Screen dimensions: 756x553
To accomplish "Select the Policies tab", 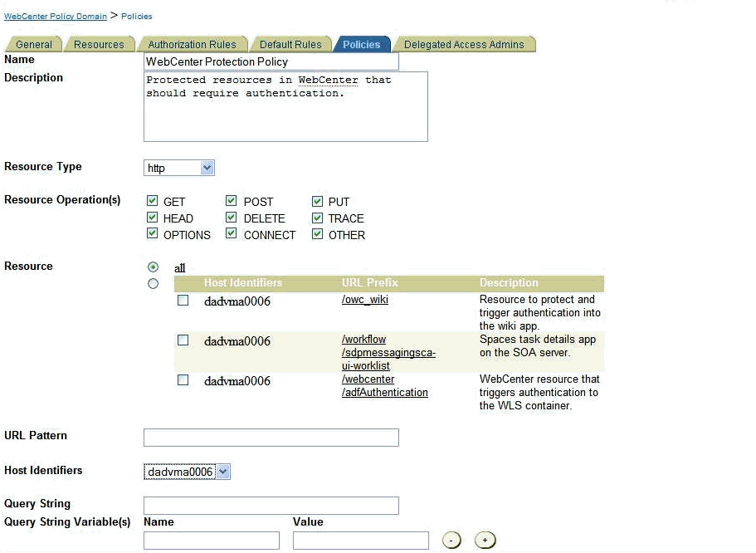I will click(362, 44).
